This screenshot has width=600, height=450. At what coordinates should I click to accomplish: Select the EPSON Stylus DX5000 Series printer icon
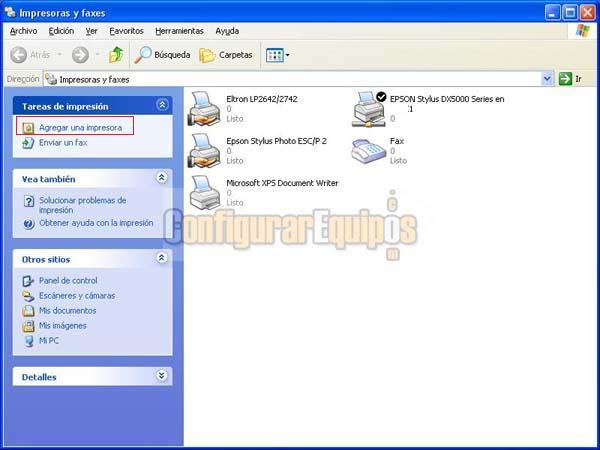click(369, 109)
